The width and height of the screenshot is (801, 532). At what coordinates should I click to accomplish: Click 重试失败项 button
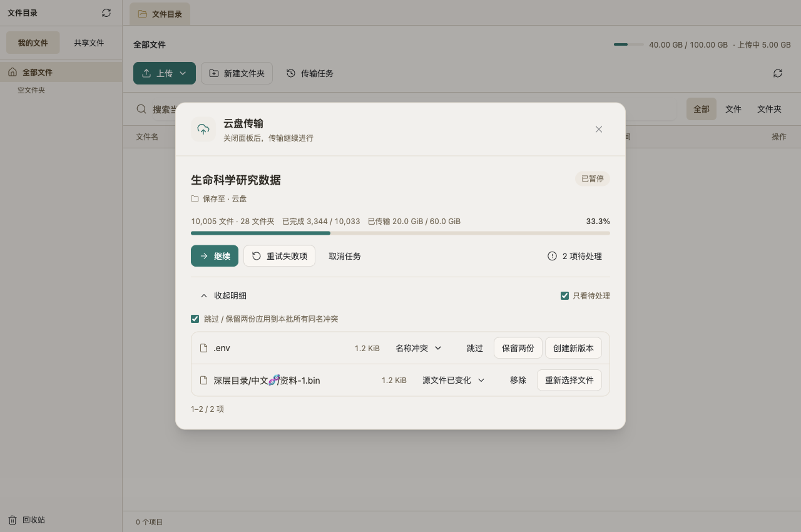(279, 256)
